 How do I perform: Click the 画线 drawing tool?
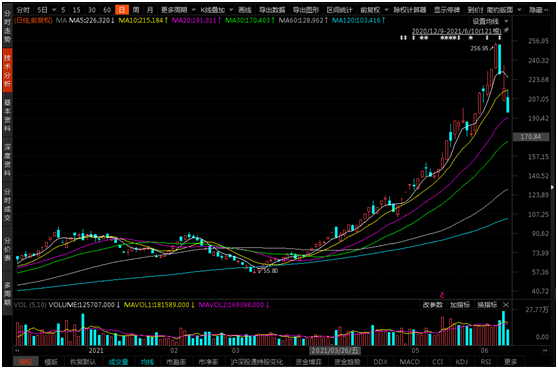[245, 10]
